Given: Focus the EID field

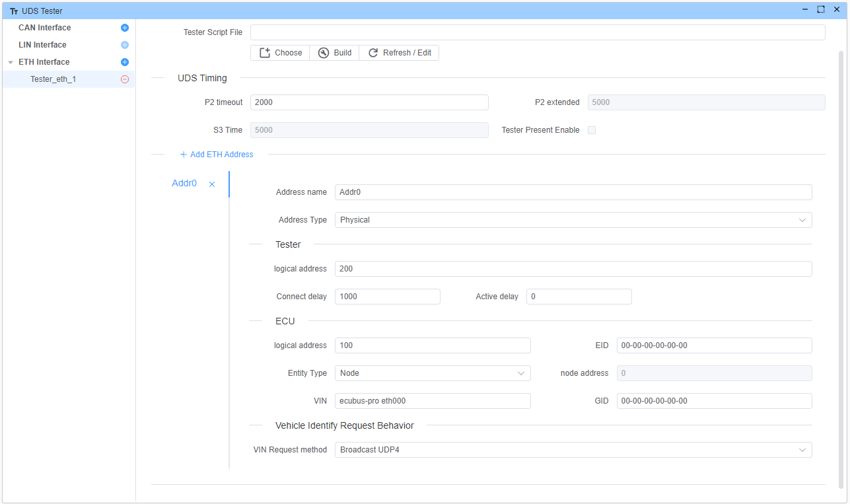Looking at the screenshot, I should click(x=715, y=345).
